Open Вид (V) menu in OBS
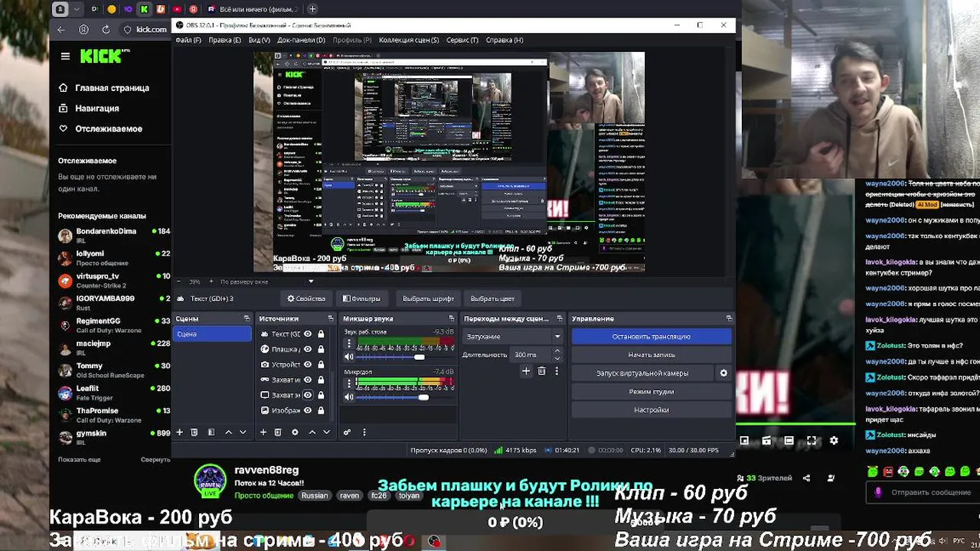980x551 pixels. click(259, 40)
